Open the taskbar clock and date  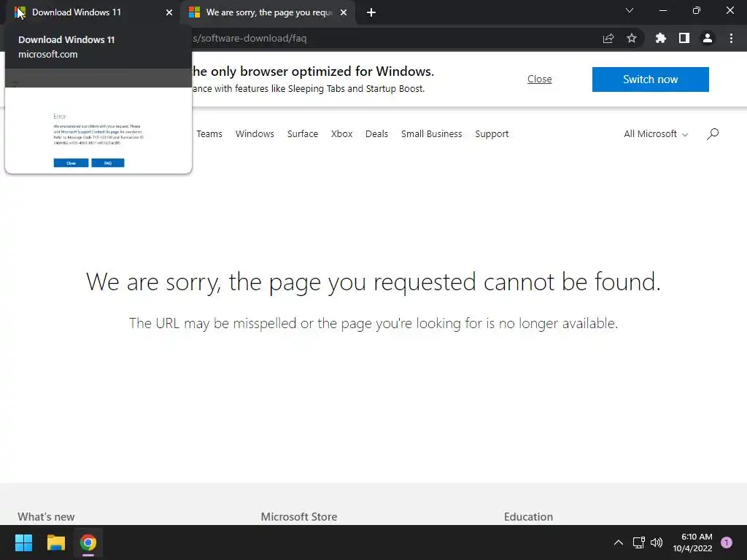[x=692, y=542]
